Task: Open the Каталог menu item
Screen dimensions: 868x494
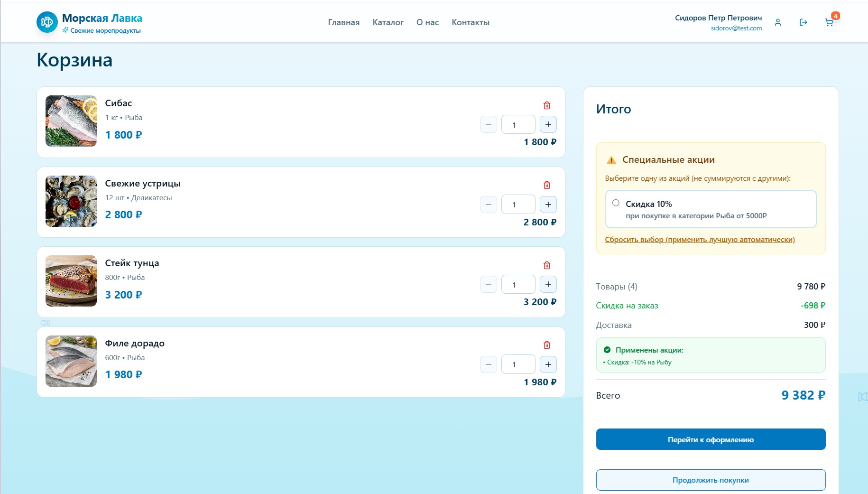Action: coord(388,22)
